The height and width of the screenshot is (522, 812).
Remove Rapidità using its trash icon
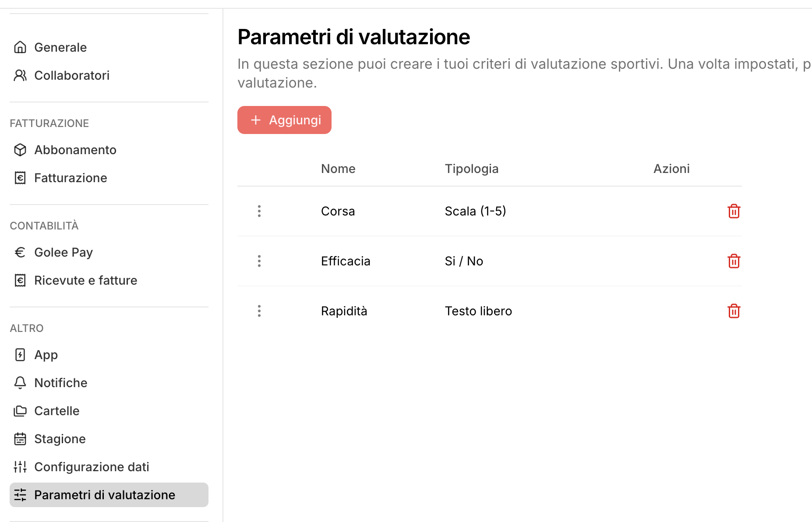[734, 311]
